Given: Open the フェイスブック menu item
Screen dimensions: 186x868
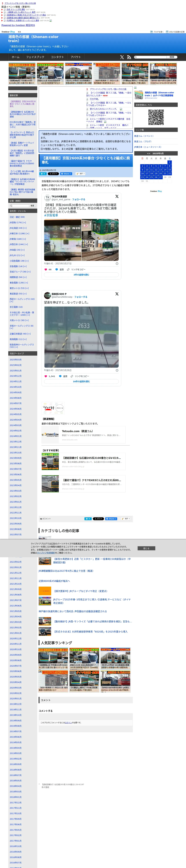Looking at the screenshot, I should (x=35, y=57).
